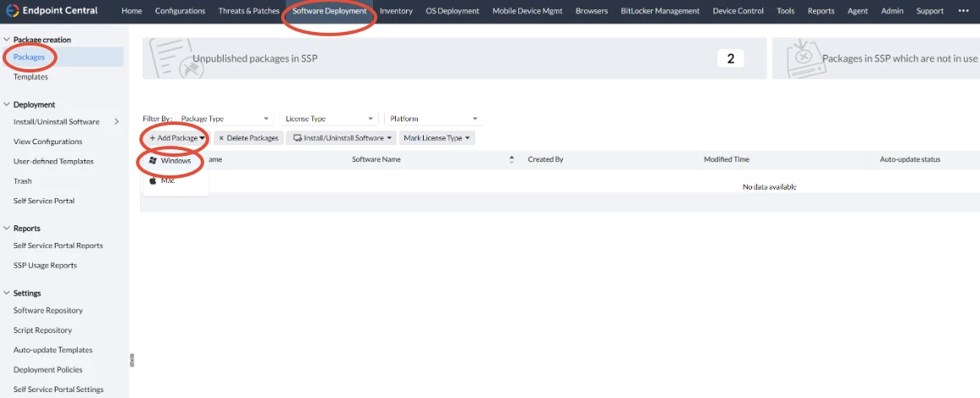Click the Auto-update status column header
This screenshot has width=980, height=398.
(x=910, y=159)
